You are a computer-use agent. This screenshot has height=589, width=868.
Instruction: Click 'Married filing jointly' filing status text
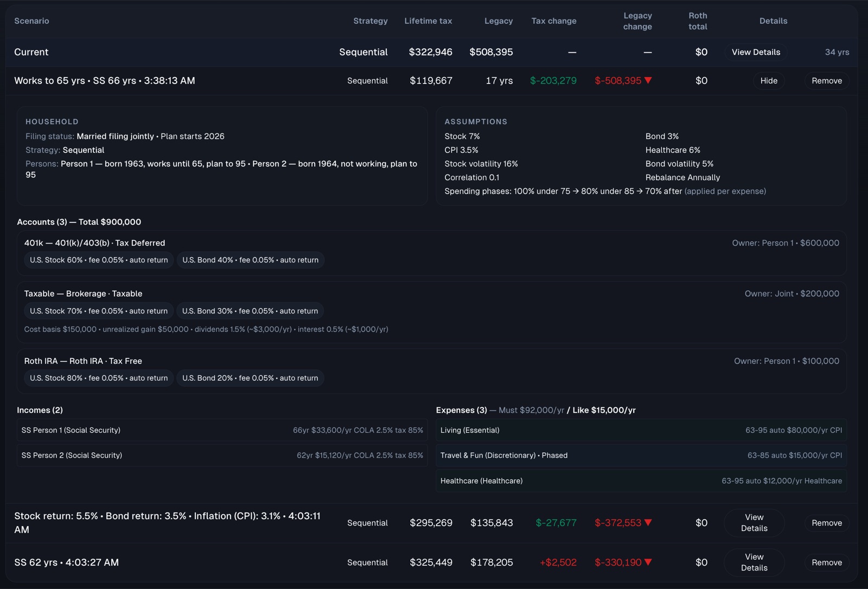115,136
